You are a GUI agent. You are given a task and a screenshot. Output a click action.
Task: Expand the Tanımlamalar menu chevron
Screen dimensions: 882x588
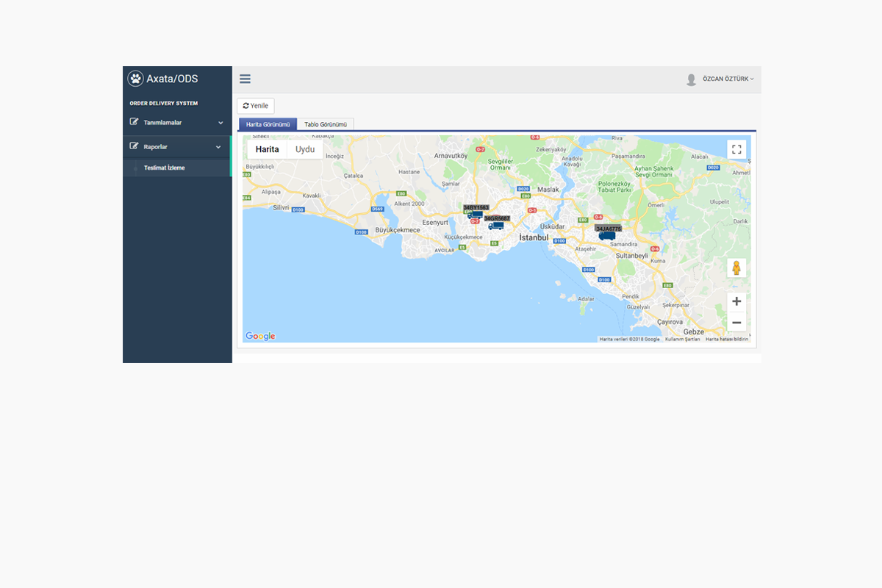(220, 123)
